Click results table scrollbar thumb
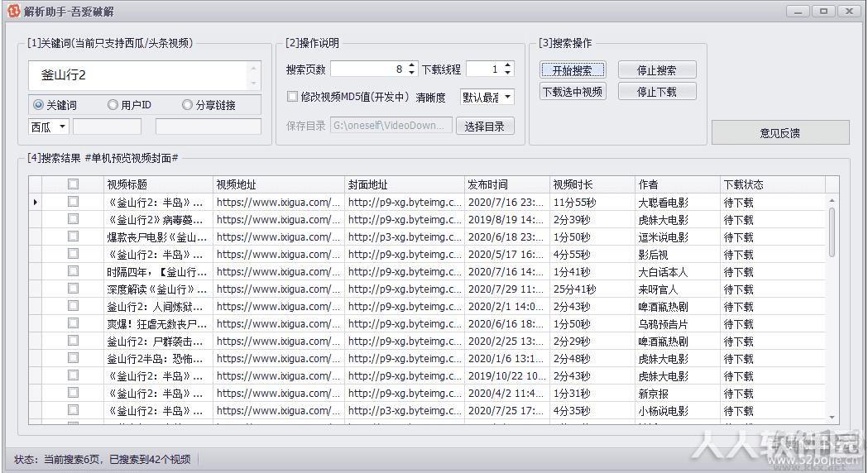Screen dimensions: 868x473 [832, 232]
